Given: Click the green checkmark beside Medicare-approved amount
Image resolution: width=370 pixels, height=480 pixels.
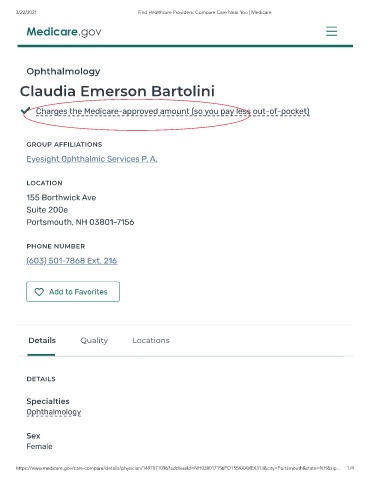Looking at the screenshot, I should (x=25, y=111).
